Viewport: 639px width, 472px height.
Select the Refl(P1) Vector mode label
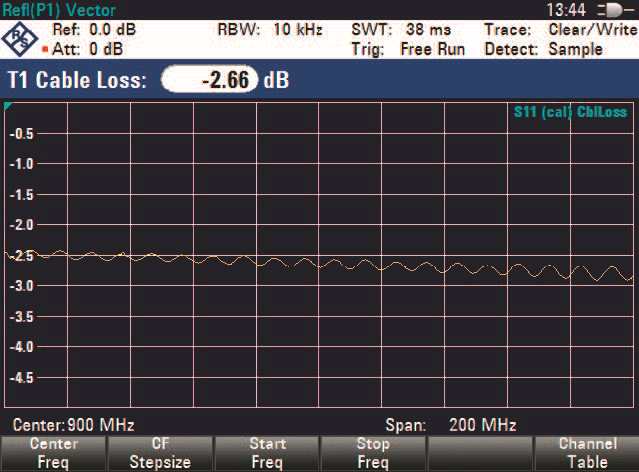point(59,10)
